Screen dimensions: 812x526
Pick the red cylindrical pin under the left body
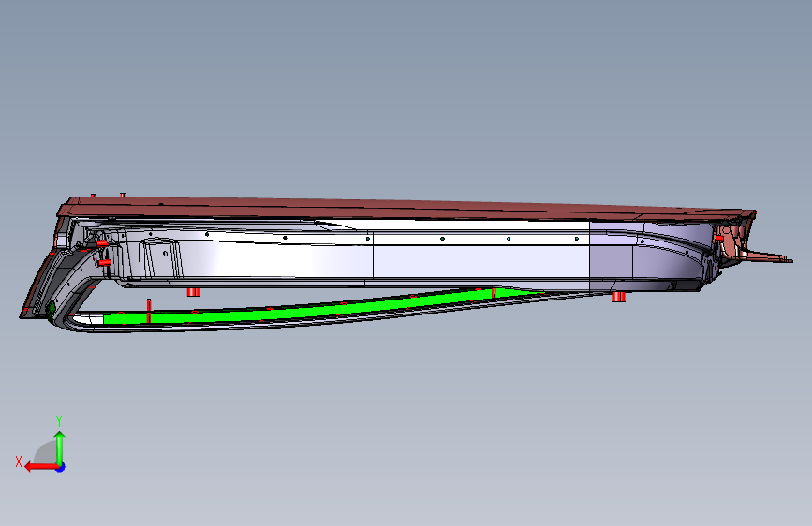click(x=194, y=293)
